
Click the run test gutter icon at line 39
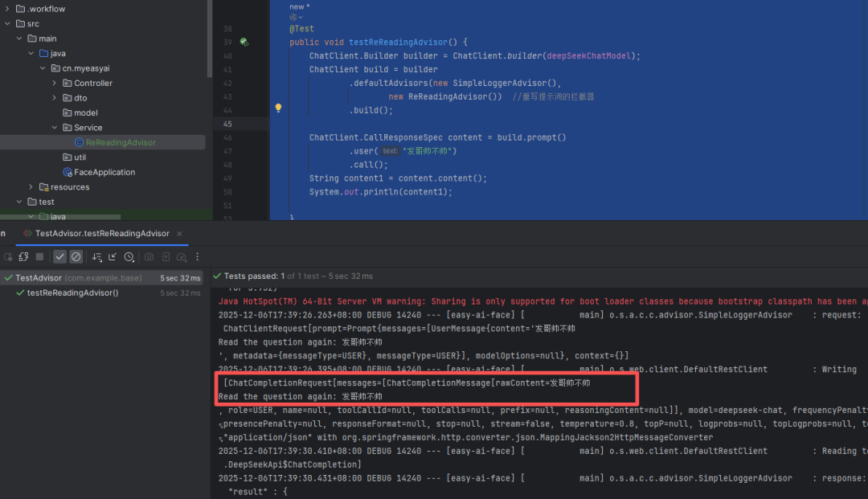(x=244, y=42)
